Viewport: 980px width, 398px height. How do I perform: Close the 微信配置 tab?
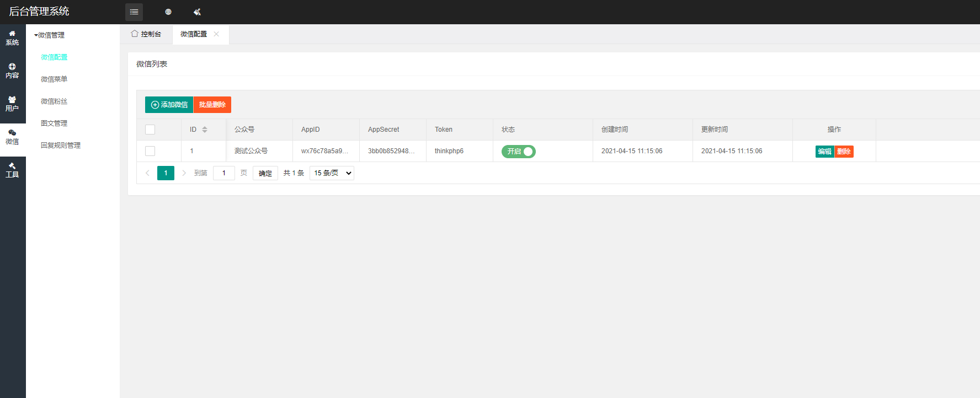[216, 34]
